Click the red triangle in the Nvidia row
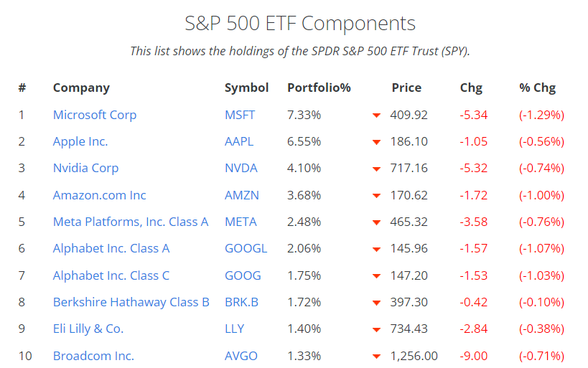Viewport: 588px width, 368px height. click(376, 169)
